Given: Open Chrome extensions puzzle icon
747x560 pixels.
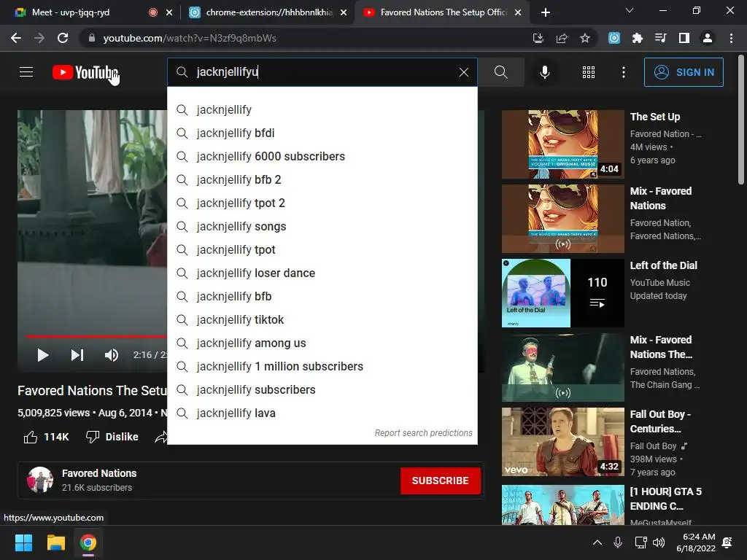Looking at the screenshot, I should coord(638,38).
